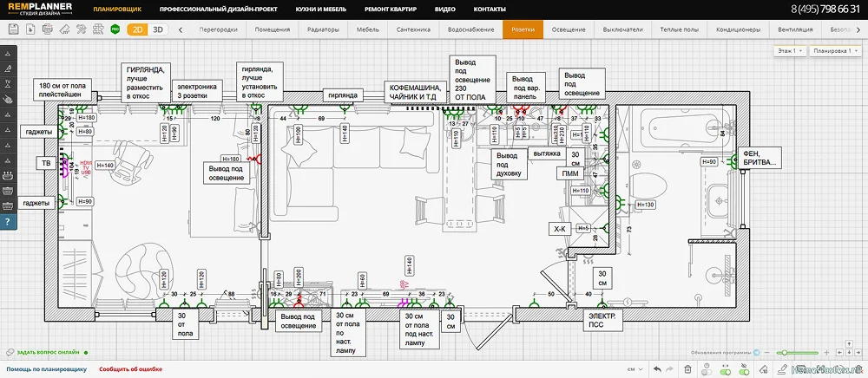The height and width of the screenshot is (378, 868).
Task: Open the wrench and screwdriver settings icon
Action: pyautogui.click(x=82, y=29)
